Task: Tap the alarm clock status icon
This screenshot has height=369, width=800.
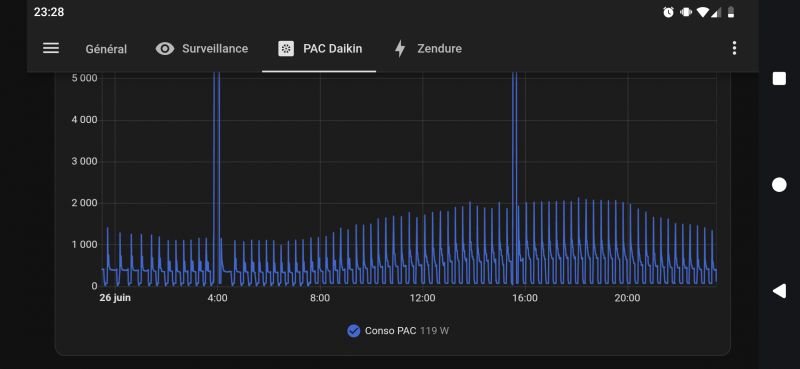Action: 668,12
